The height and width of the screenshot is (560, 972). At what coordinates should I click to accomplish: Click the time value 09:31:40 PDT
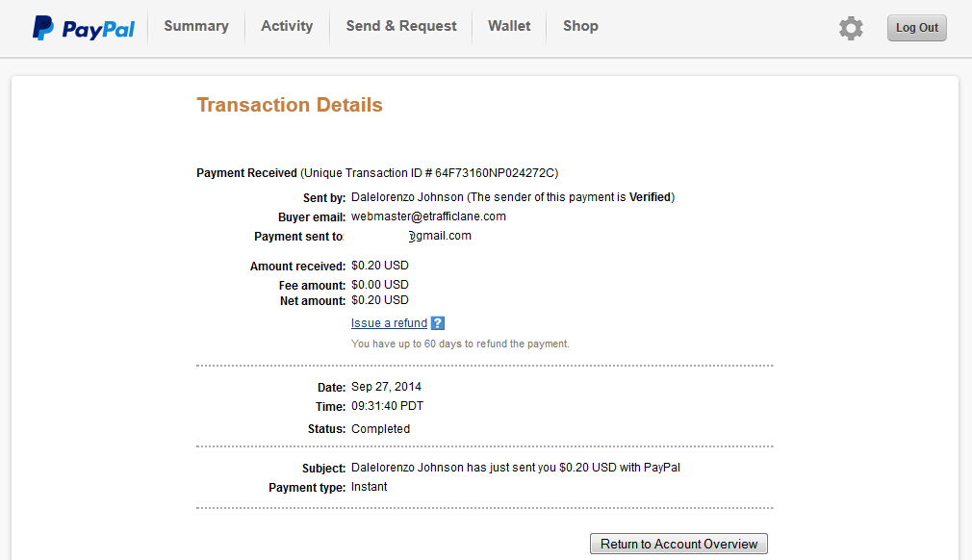coord(388,406)
